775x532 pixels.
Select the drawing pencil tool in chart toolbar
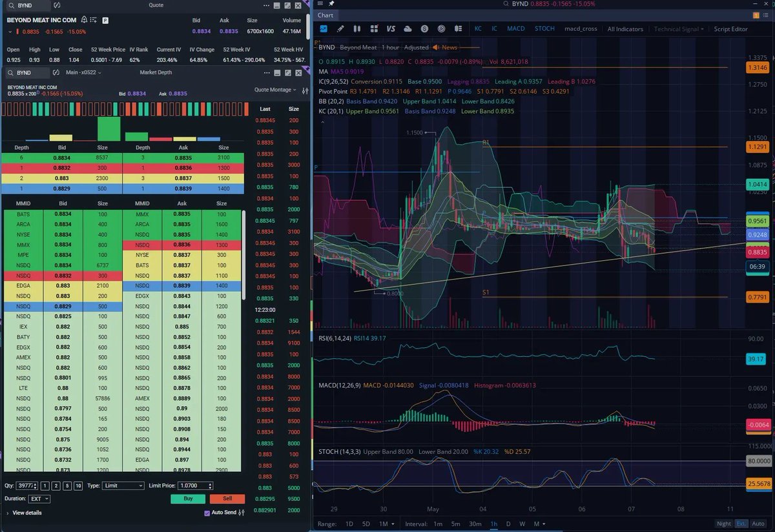pos(340,29)
